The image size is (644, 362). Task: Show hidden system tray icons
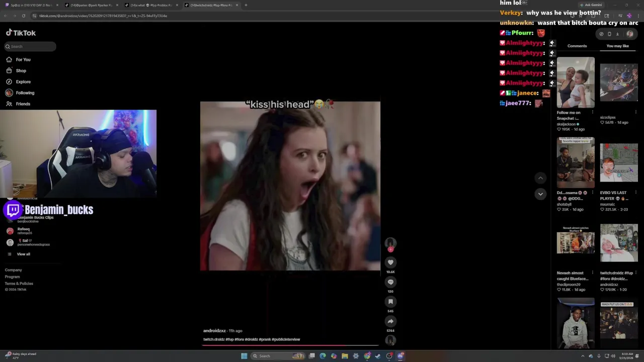point(583,356)
